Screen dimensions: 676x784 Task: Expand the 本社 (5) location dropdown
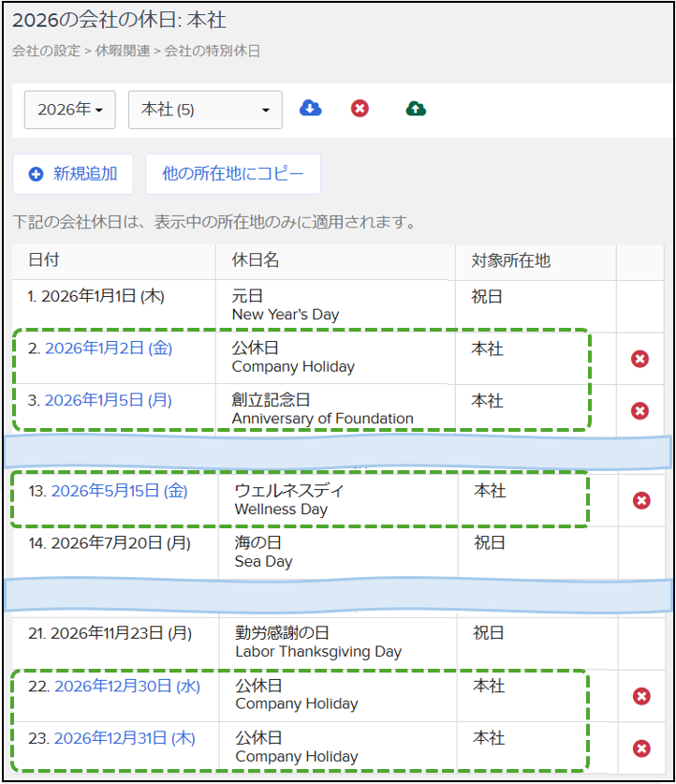coord(205,110)
